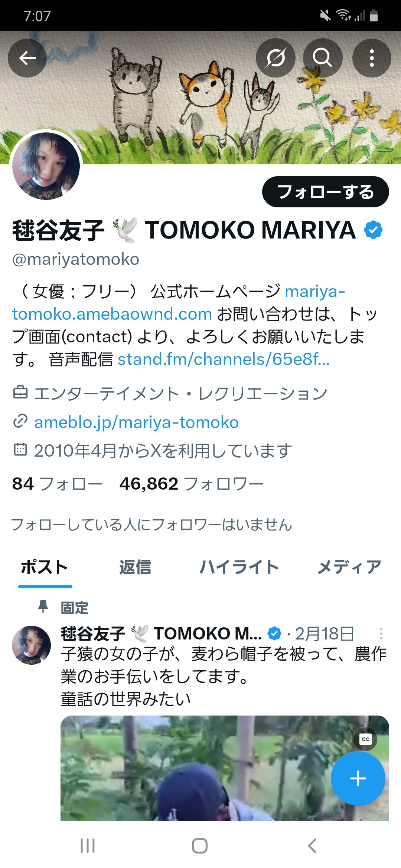Switch to the ハイライト tab
The height and width of the screenshot is (868, 401).
[x=239, y=567]
